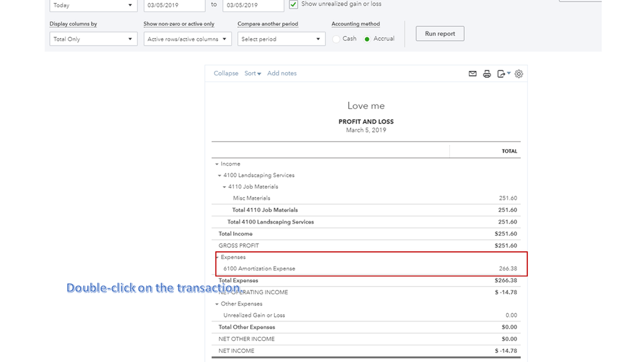Collapse the 4100 Landscaping Services group
This screenshot has width=644, height=362.
(220, 175)
